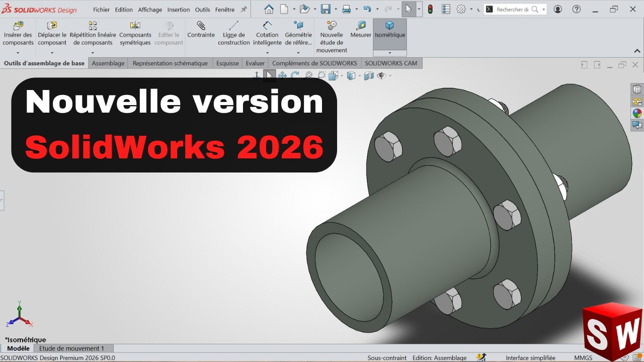
Task: Toggle hide/show items eye icon
Action: [x=381, y=75]
